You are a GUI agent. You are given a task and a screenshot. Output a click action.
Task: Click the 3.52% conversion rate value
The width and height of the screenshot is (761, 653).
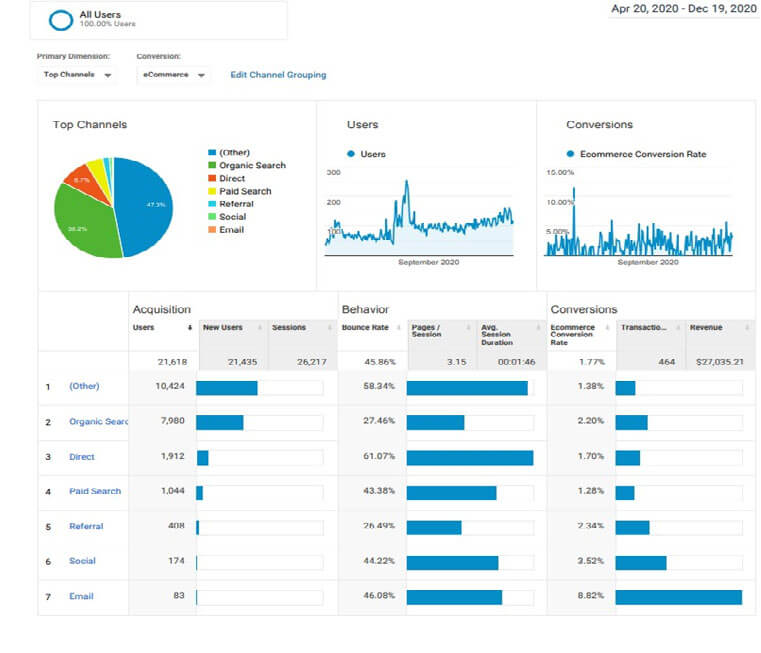591,561
